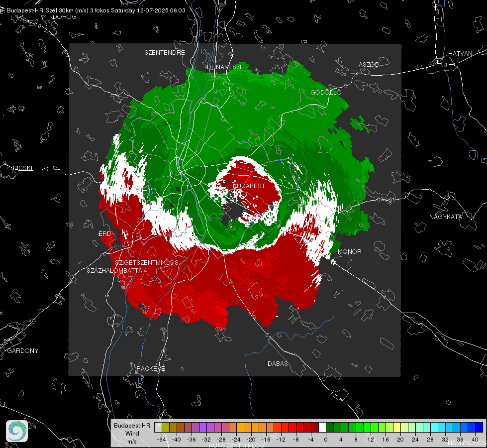This screenshot has height=448, width=487.
Task: Click the -20 legend scale value
Action: 251,440
